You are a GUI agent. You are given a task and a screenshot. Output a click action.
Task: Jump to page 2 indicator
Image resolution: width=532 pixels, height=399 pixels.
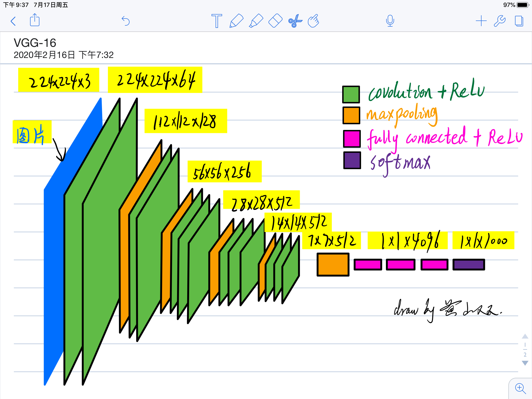[x=525, y=355]
